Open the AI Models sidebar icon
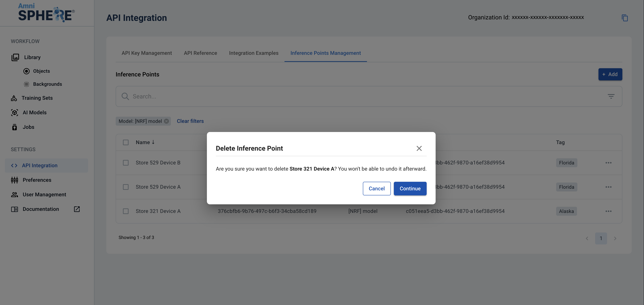Viewport: 644px width, 305px height. click(15, 113)
